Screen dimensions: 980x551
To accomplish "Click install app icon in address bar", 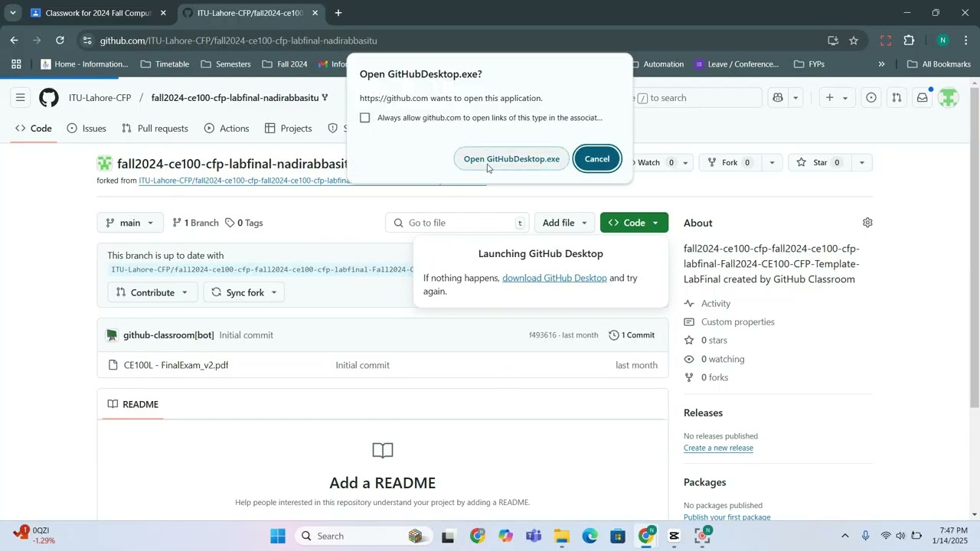I will [833, 41].
